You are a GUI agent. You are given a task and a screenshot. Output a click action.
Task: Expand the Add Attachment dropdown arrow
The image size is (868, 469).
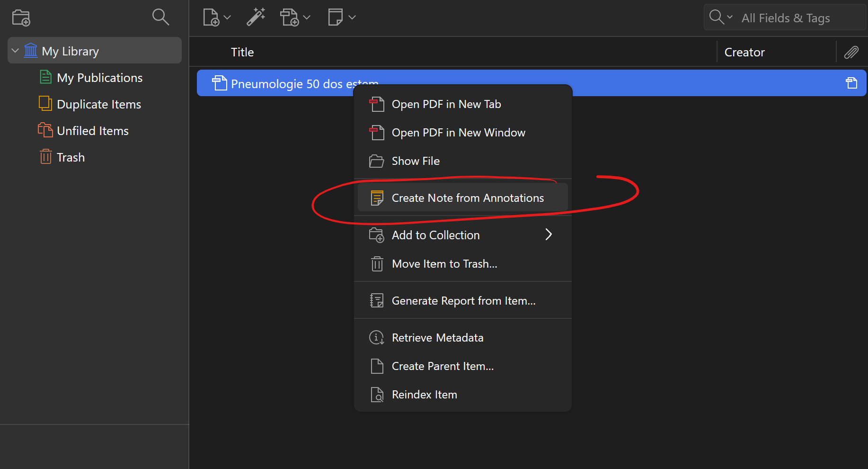(307, 18)
